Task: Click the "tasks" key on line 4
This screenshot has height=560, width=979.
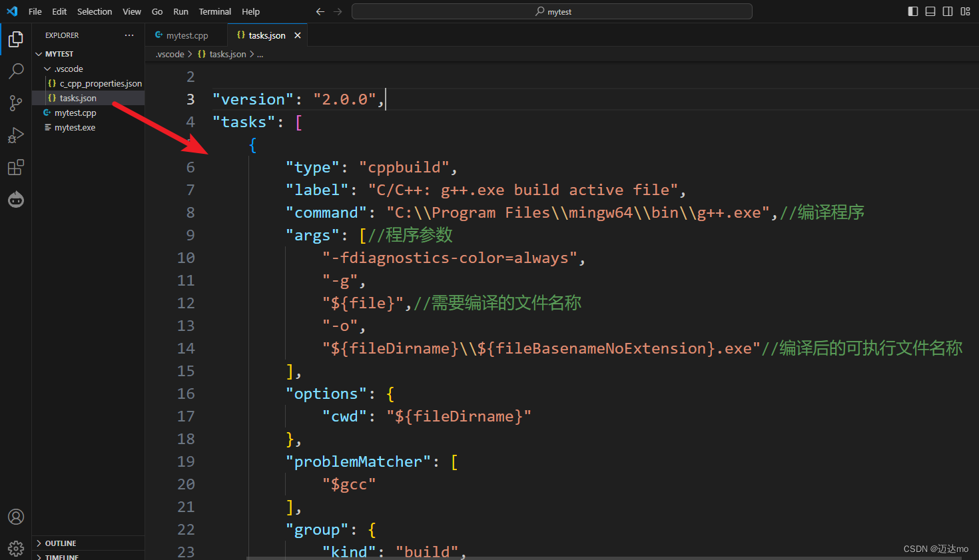Action: (x=244, y=122)
